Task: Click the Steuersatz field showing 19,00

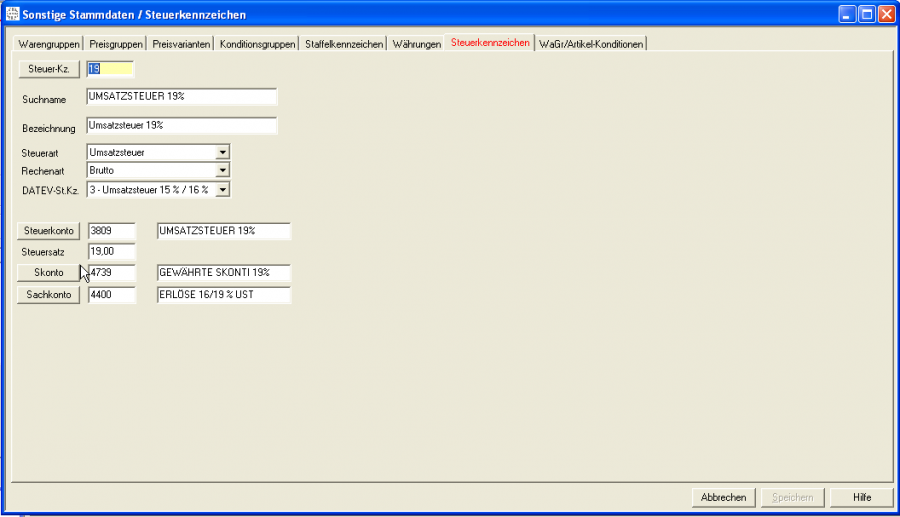Action: tap(111, 251)
